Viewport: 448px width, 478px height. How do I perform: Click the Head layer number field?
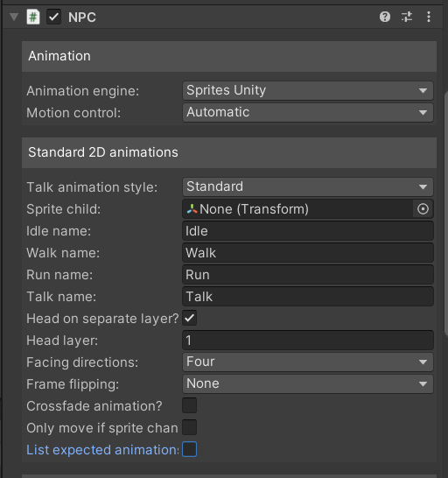308,341
